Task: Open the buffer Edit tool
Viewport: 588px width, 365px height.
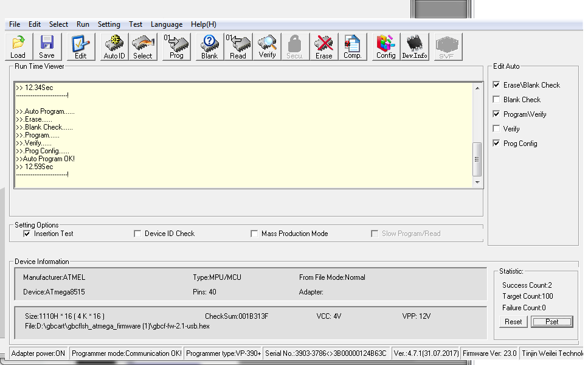Action: click(x=78, y=46)
